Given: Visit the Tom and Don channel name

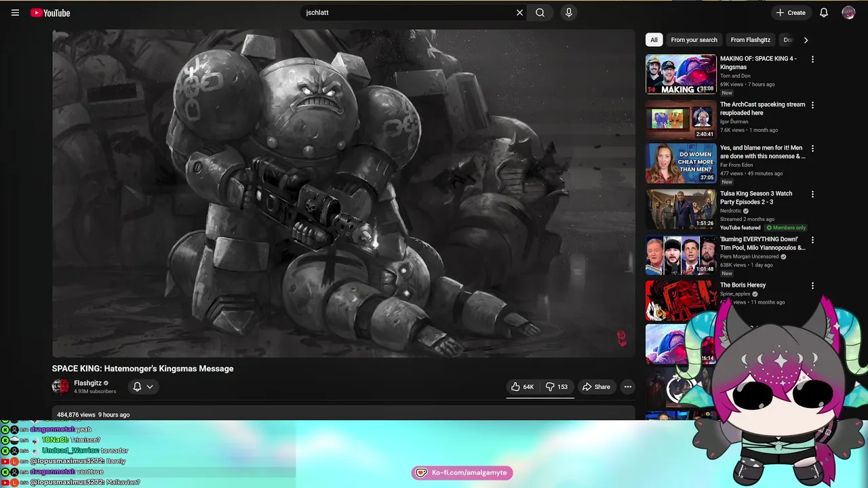Looking at the screenshot, I should [x=735, y=76].
